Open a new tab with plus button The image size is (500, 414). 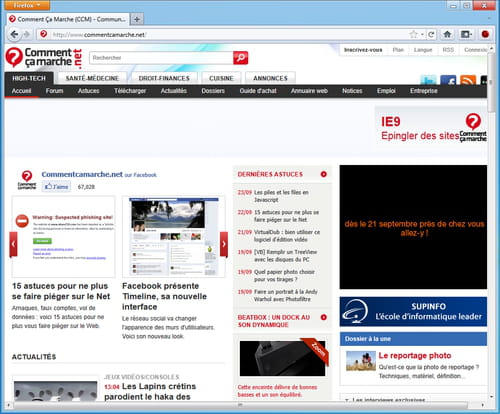pos(137,19)
